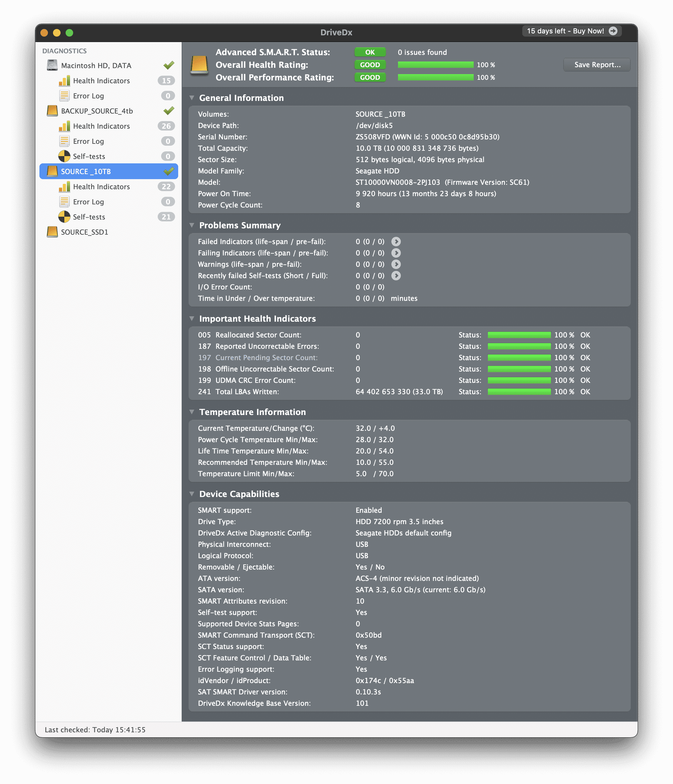This screenshot has width=673, height=784.
Task: Click the 15 days left Buy Now button
Action: (565, 31)
